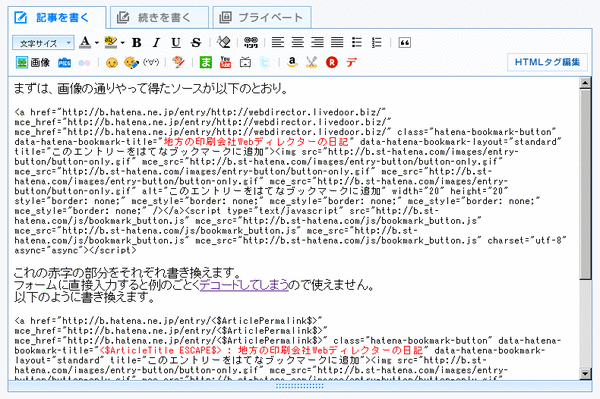Insert a kaomoji text emoticon
Screen dimensions: 600x399
151,62
